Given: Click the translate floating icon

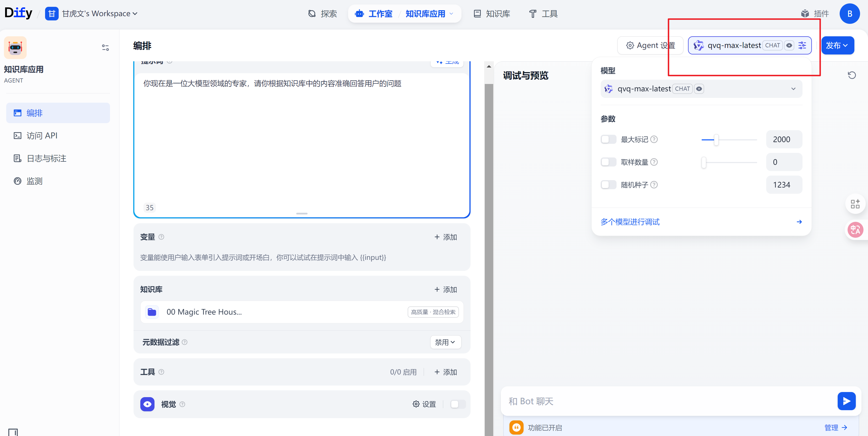Looking at the screenshot, I should click(x=855, y=230).
